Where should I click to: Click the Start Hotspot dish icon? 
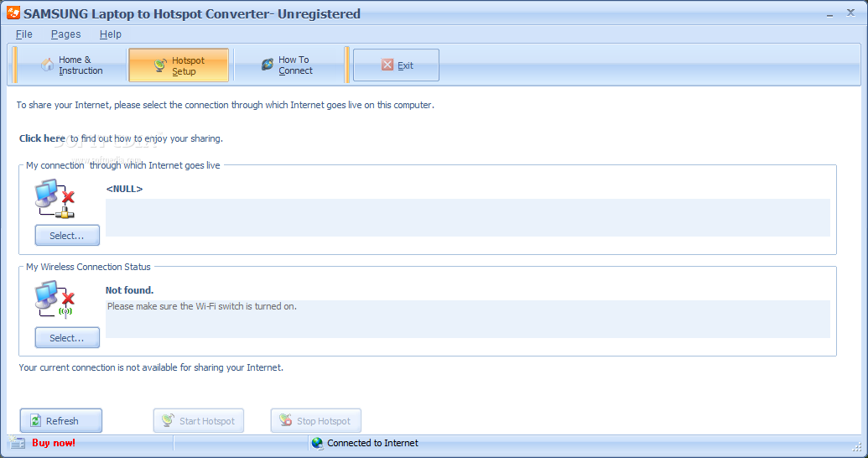(168, 420)
